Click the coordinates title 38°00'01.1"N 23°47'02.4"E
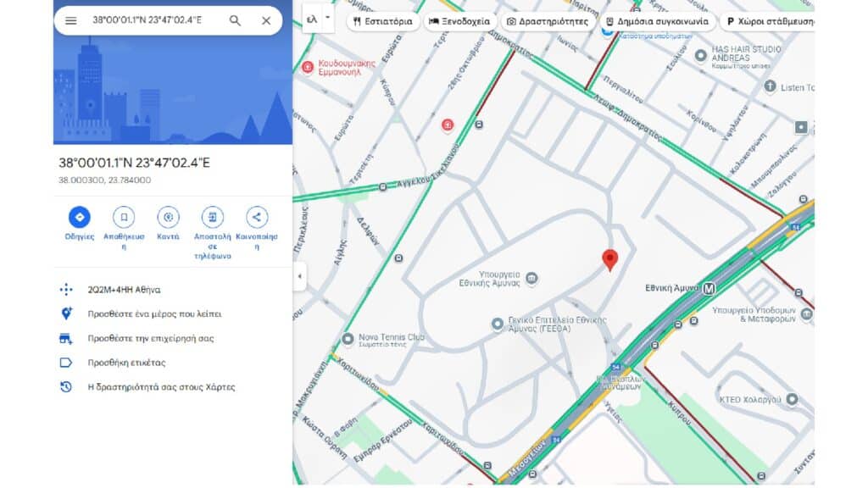Viewport: 868px width, 488px height. [x=135, y=163]
